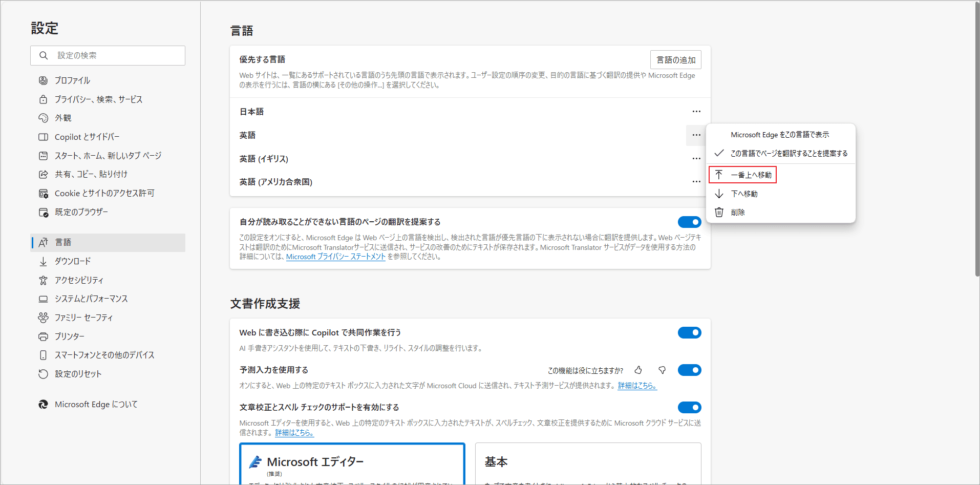Open the Microsoft Edge について page
The width and height of the screenshot is (980, 485).
(108, 404)
